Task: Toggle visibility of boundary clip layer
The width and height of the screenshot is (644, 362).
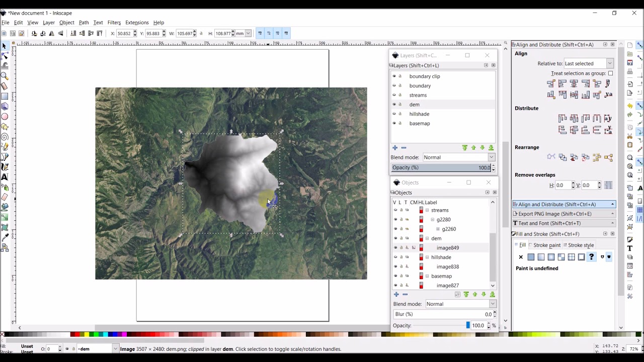Action: pyautogui.click(x=394, y=76)
